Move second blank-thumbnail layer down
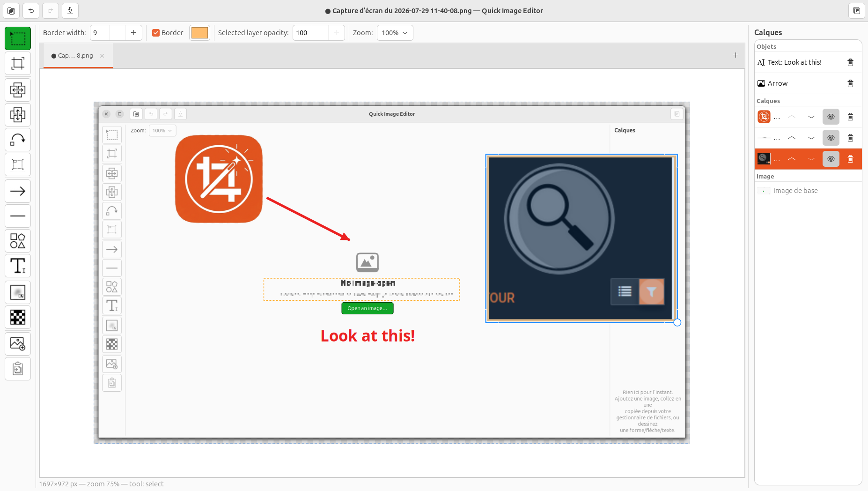 click(811, 138)
